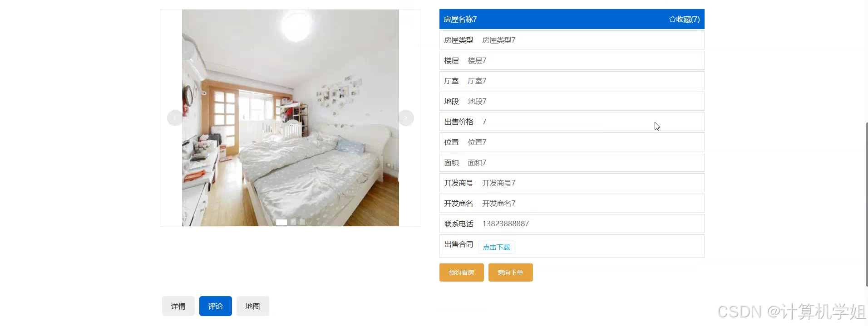Select the 开发商名 detail row
868x326 pixels.
tap(572, 203)
